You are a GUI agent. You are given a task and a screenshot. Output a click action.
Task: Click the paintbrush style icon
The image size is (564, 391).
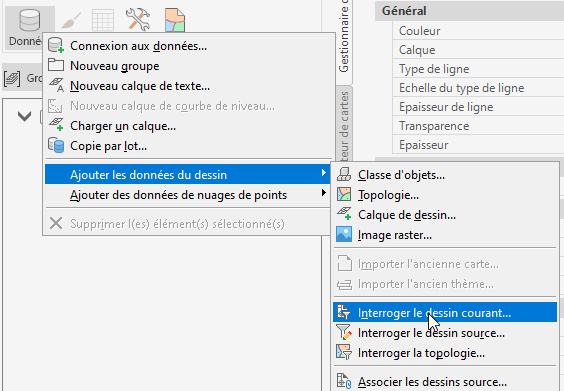click(71, 21)
